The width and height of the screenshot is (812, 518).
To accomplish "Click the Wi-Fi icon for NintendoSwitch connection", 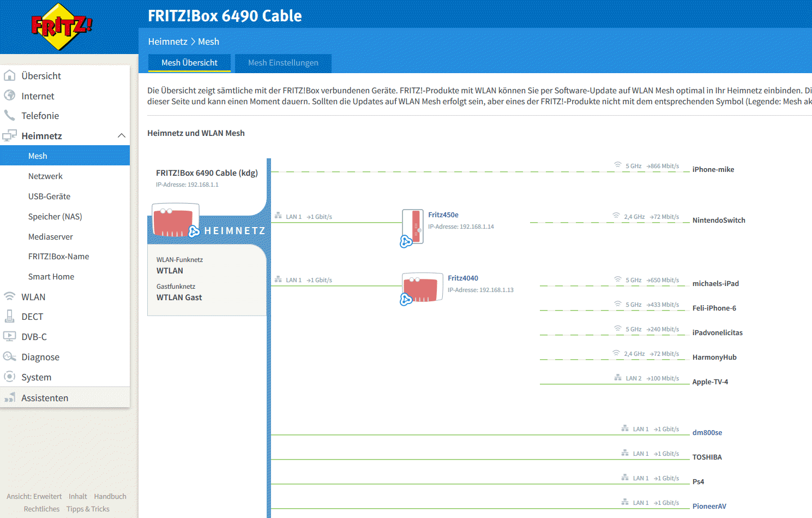I will 616,216.
